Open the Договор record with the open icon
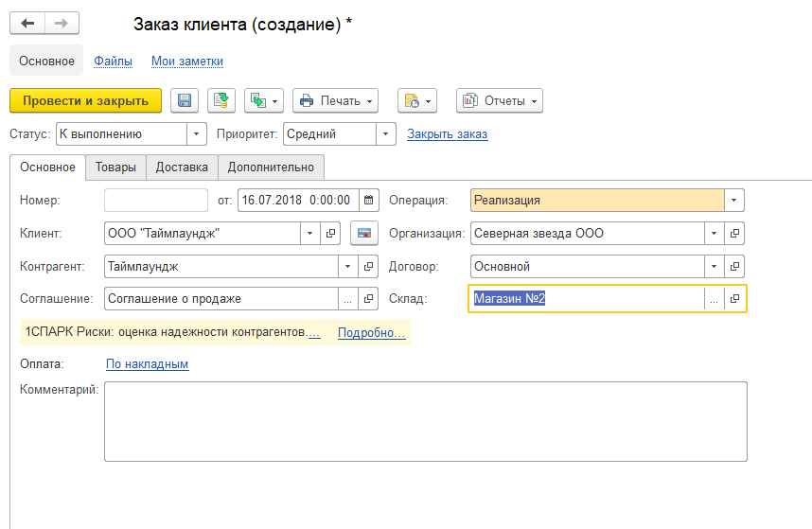The image size is (812, 529). click(x=734, y=267)
